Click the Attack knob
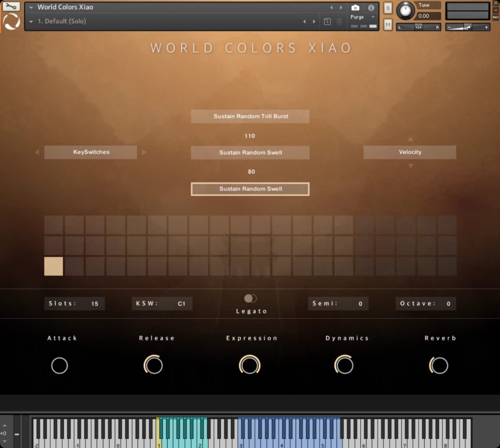This screenshot has height=448, width=500. [60, 365]
